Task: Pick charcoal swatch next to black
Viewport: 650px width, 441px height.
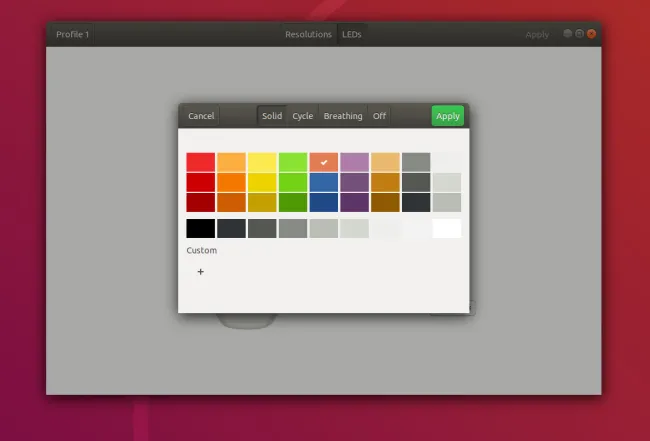Action: pos(231,228)
